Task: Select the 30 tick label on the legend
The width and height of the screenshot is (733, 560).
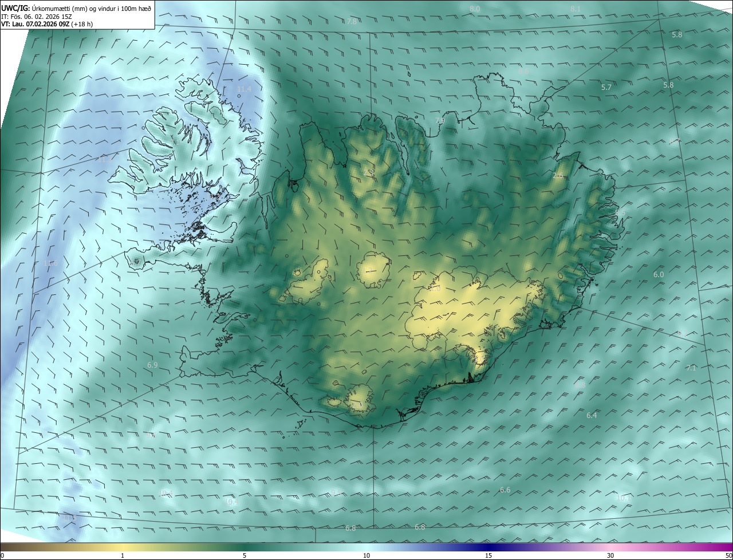Action: point(610,555)
